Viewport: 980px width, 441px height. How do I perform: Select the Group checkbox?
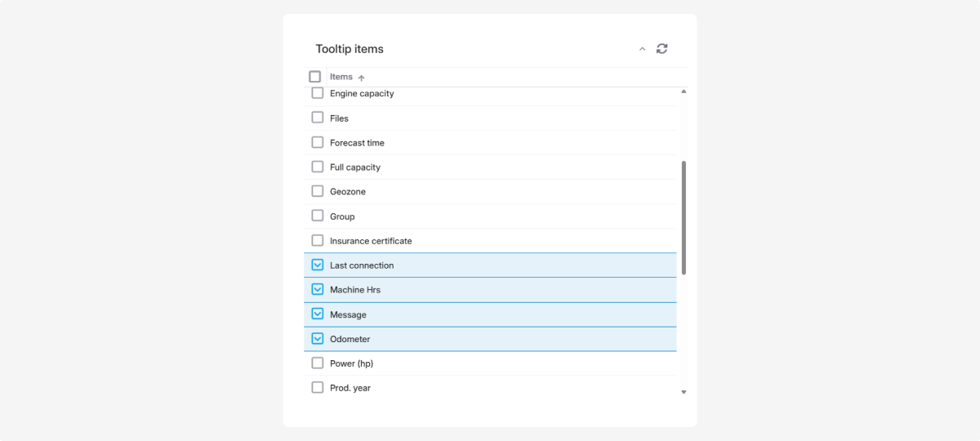tap(318, 216)
